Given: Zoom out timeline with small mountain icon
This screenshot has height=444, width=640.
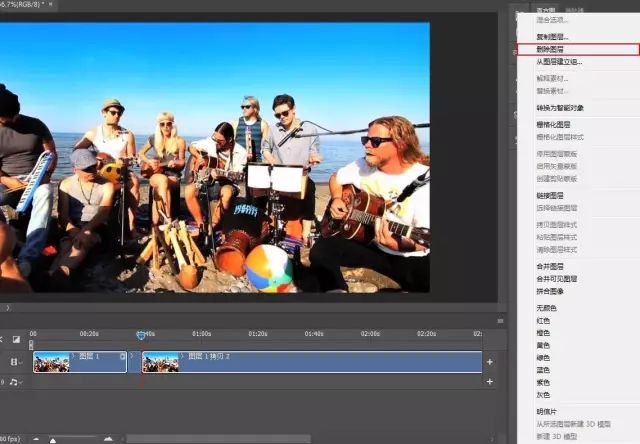Looking at the screenshot, I should point(36,439).
